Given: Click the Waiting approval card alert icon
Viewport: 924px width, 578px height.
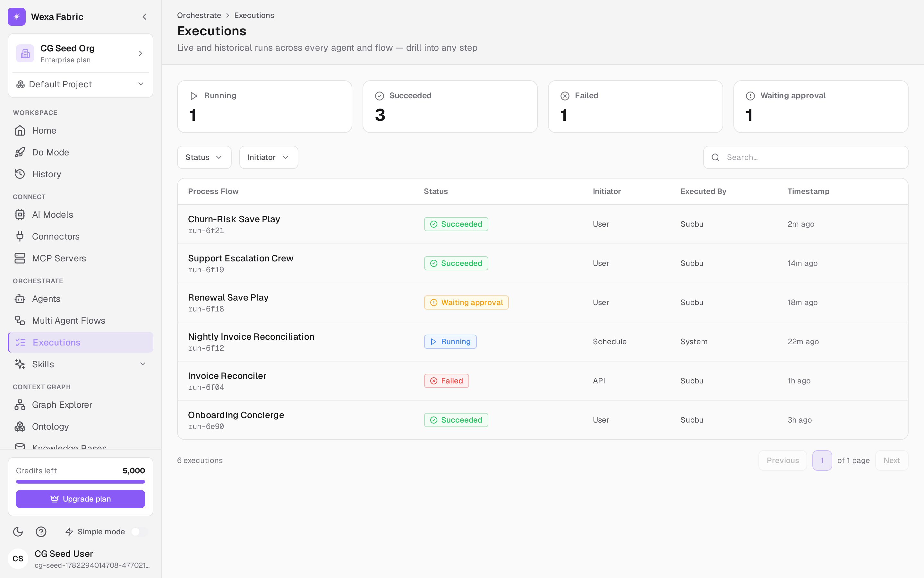Looking at the screenshot, I should (750, 96).
